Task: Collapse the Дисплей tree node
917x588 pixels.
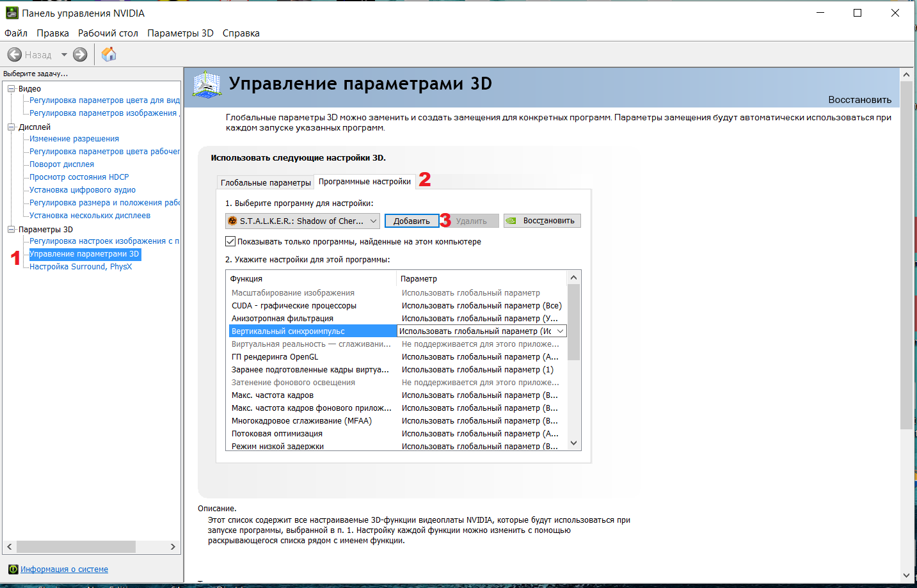Action: click(x=11, y=127)
